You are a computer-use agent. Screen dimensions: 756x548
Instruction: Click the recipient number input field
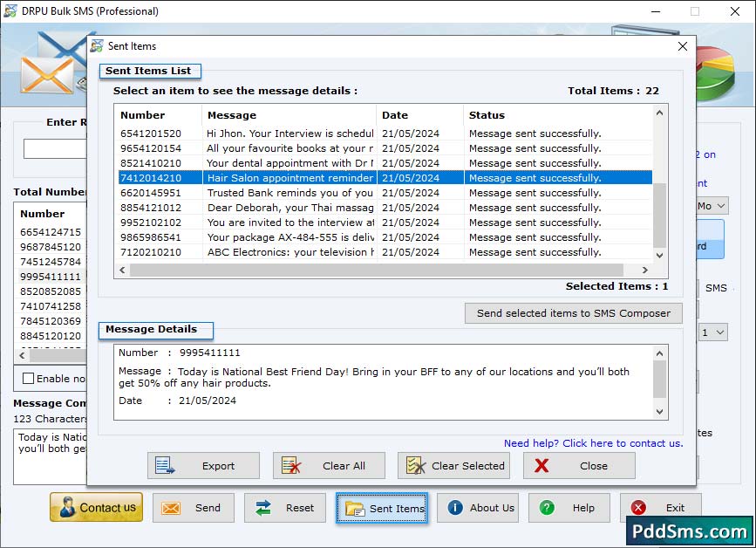pyautogui.click(x=55, y=148)
